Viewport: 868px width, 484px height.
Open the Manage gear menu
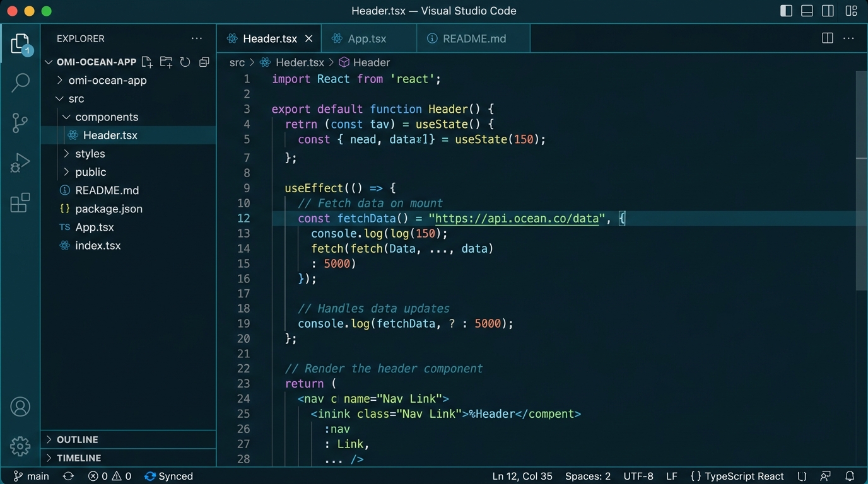click(20, 446)
